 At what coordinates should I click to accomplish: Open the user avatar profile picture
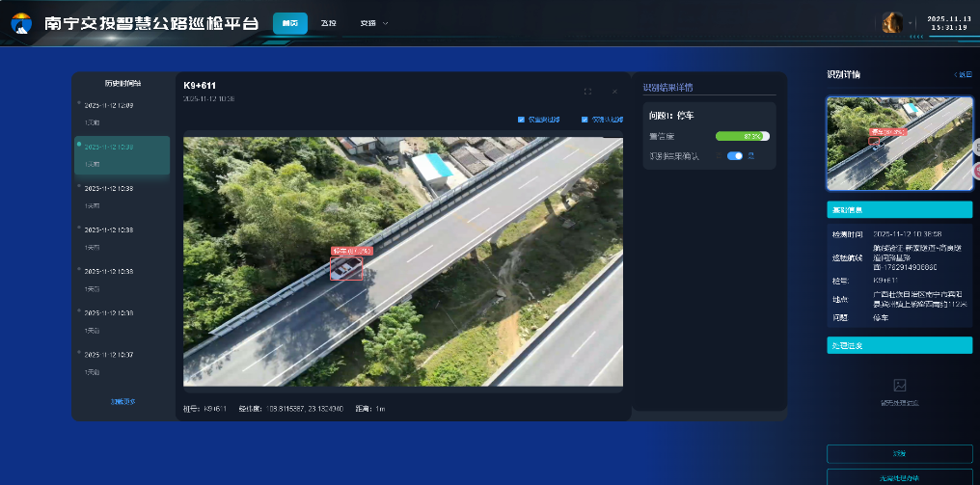point(892,23)
